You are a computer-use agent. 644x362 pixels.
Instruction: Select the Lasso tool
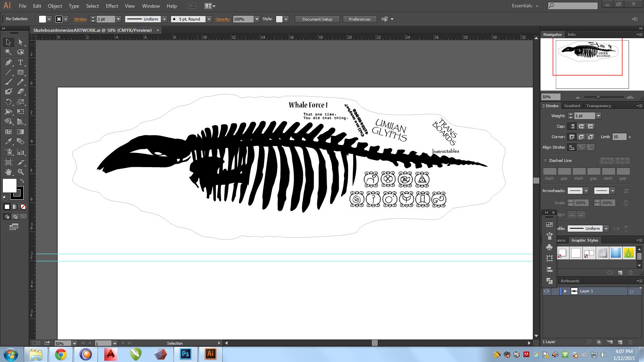21,52
